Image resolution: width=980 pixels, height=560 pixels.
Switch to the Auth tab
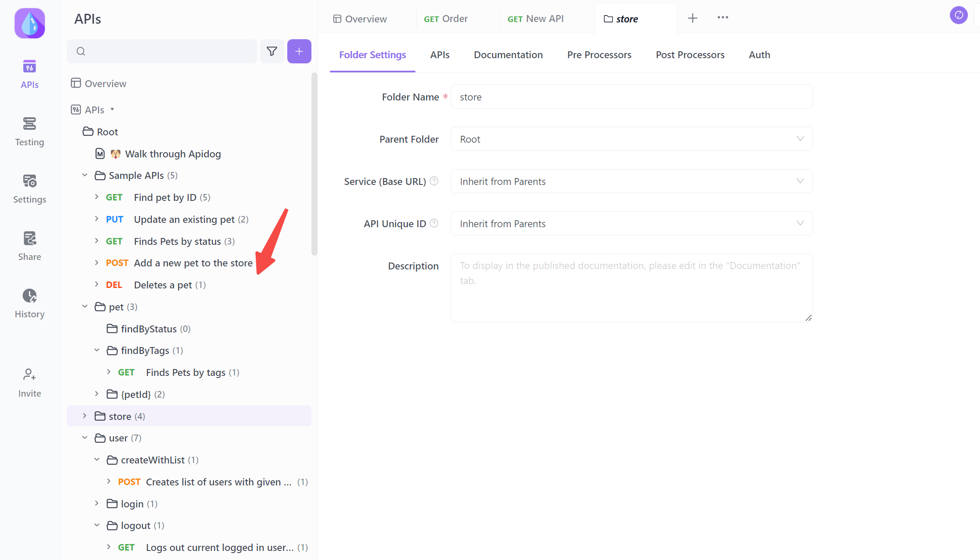(759, 54)
